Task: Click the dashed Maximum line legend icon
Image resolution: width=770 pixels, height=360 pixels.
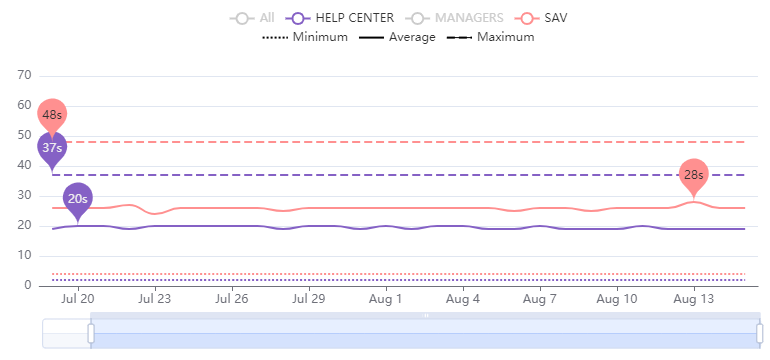Action: pyautogui.click(x=459, y=37)
